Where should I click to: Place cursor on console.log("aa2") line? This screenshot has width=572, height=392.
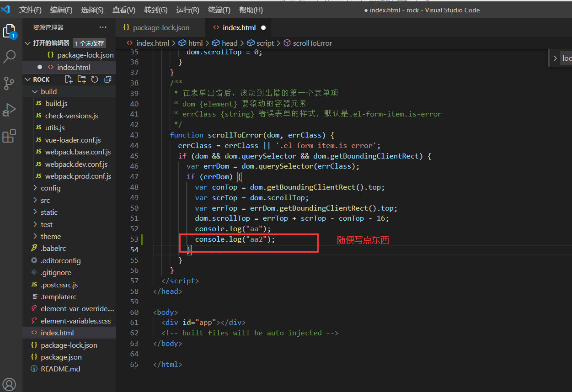(x=235, y=239)
